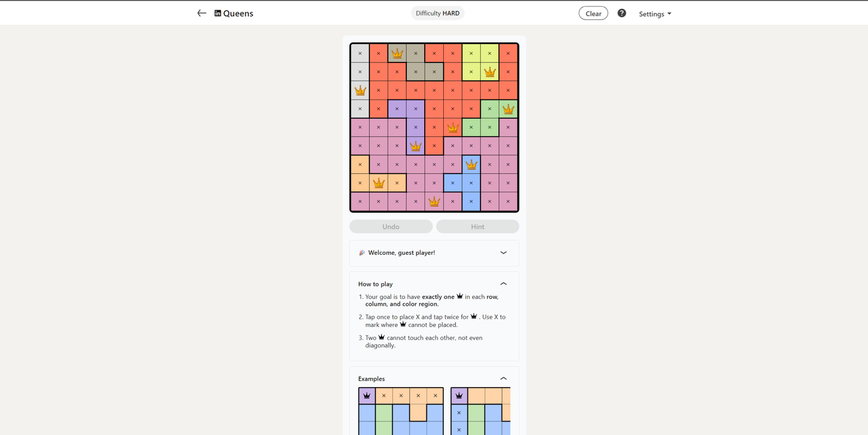The height and width of the screenshot is (435, 868).
Task: Expand the Welcome, guest player panel
Action: pos(503,253)
